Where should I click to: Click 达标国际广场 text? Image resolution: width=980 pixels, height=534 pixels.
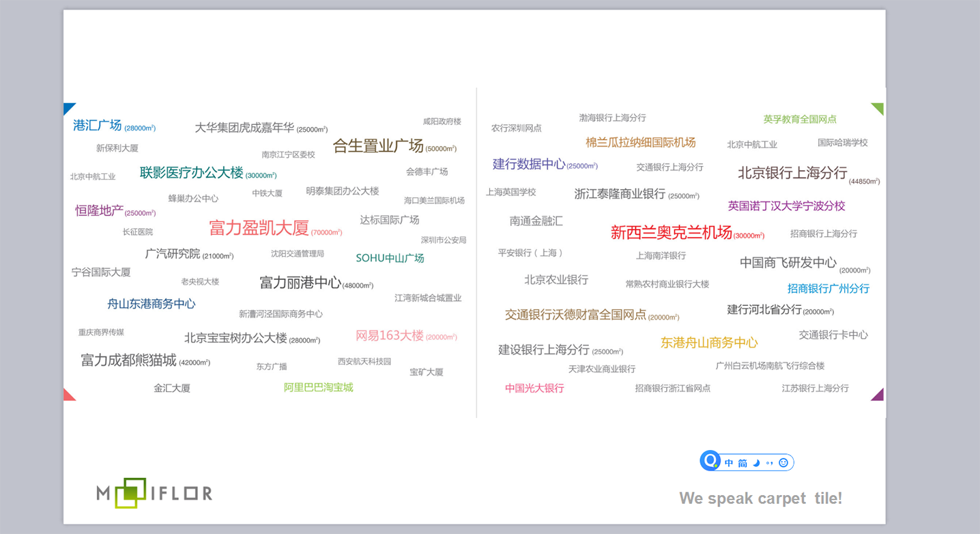pyautogui.click(x=390, y=220)
